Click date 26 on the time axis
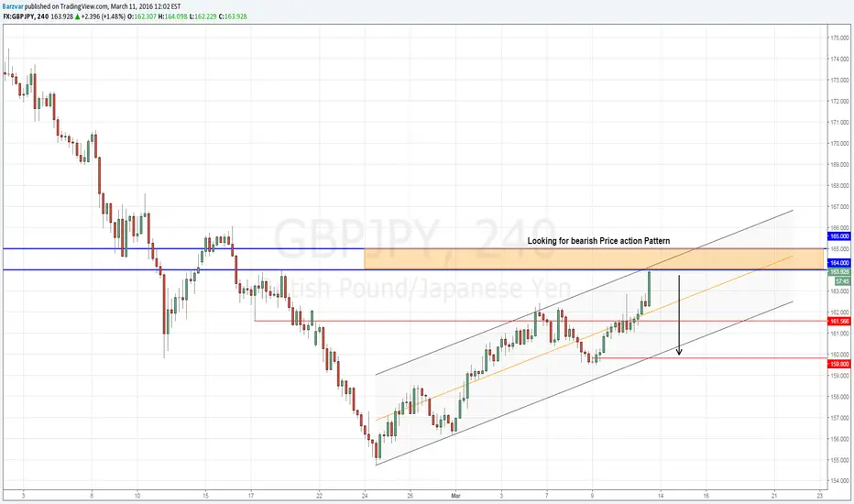The width and height of the screenshot is (854, 504). click(411, 496)
